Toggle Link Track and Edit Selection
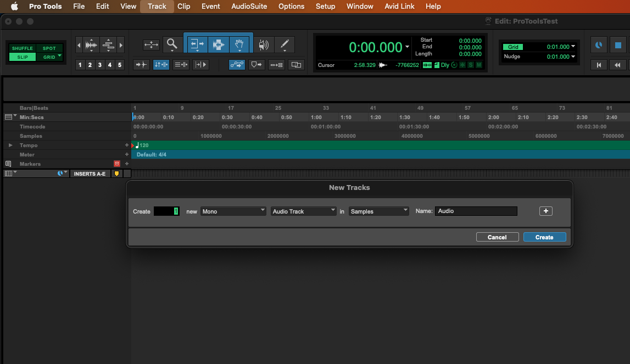The width and height of the screenshot is (630, 364). tap(181, 65)
